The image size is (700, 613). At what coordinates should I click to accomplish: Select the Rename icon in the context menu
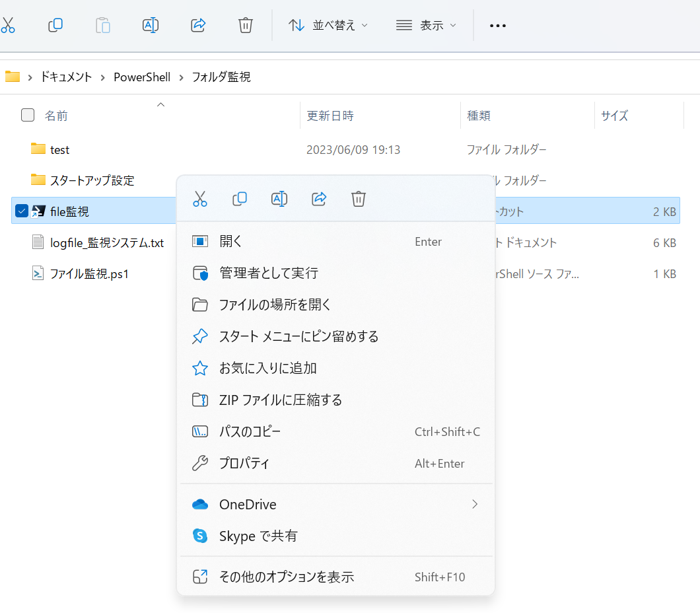279,199
